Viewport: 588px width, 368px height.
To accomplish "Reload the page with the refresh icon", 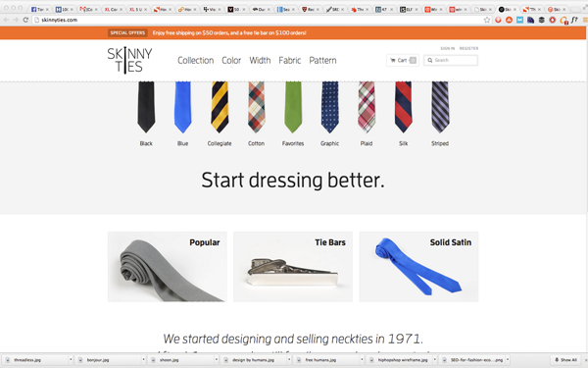I will [x=25, y=20].
